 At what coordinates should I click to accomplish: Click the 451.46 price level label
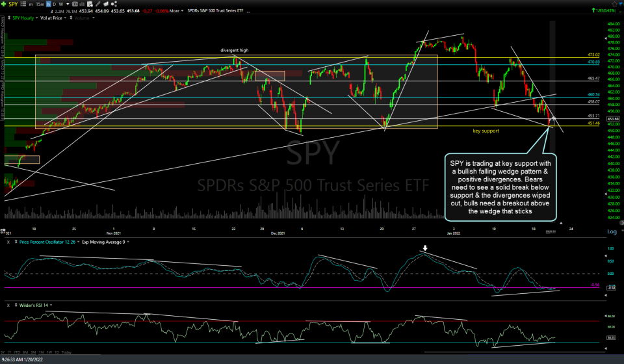click(x=593, y=123)
